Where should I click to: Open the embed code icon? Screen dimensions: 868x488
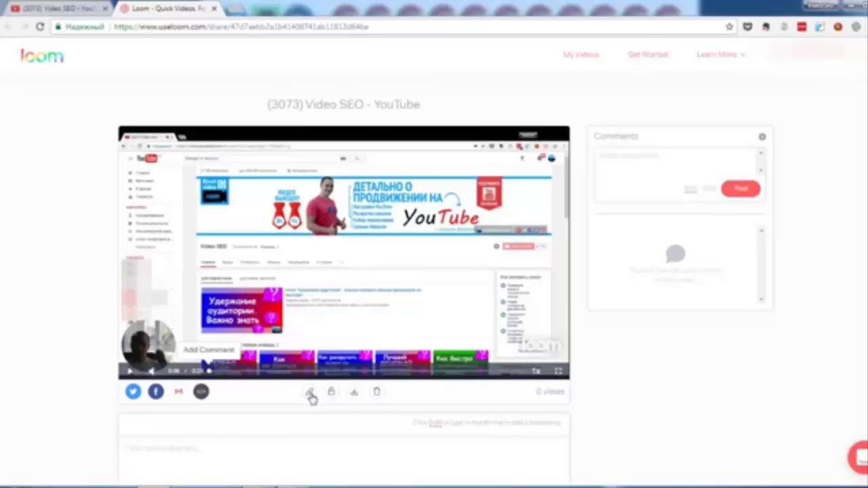(x=201, y=391)
